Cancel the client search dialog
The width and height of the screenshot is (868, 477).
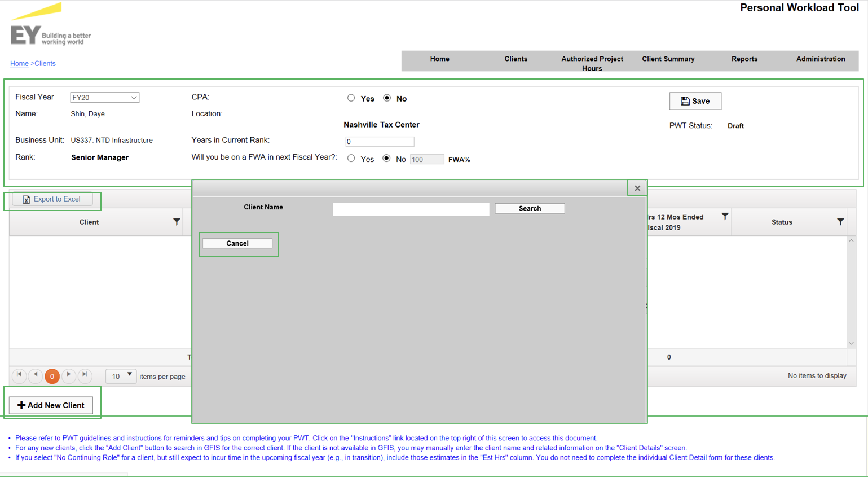pyautogui.click(x=237, y=243)
